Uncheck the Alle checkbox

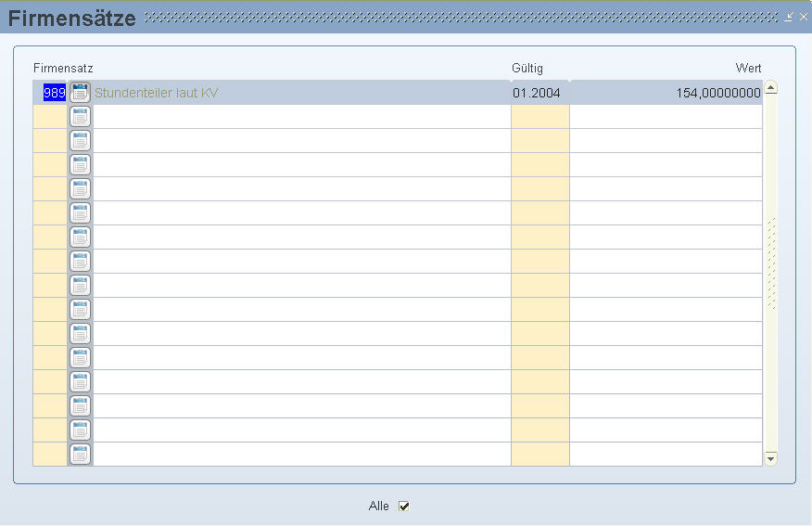(x=403, y=507)
